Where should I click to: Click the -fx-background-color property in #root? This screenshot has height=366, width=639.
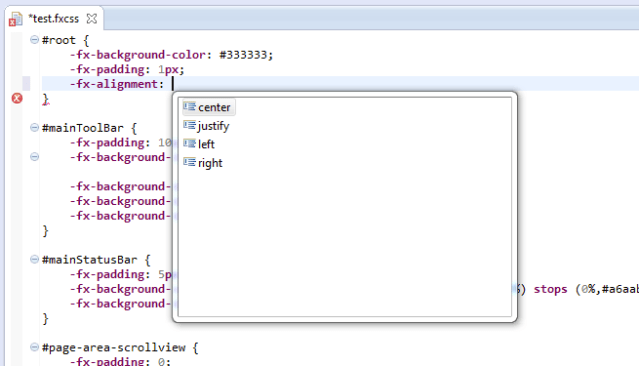(x=138, y=55)
